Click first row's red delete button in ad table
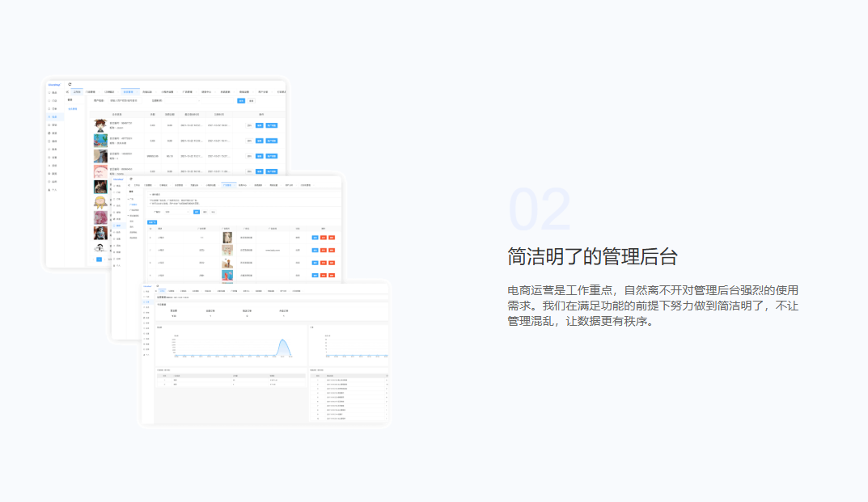The image size is (868, 502). coord(332,238)
